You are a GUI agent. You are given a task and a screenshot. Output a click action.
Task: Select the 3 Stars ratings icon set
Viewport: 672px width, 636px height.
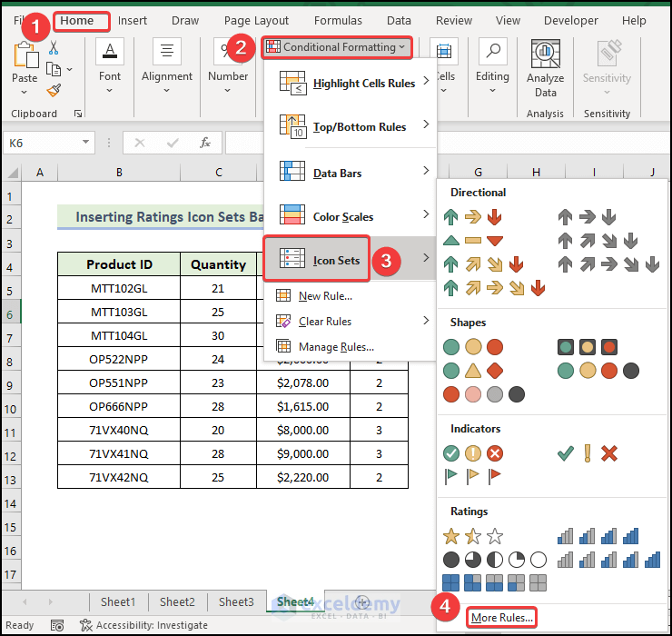click(x=472, y=536)
